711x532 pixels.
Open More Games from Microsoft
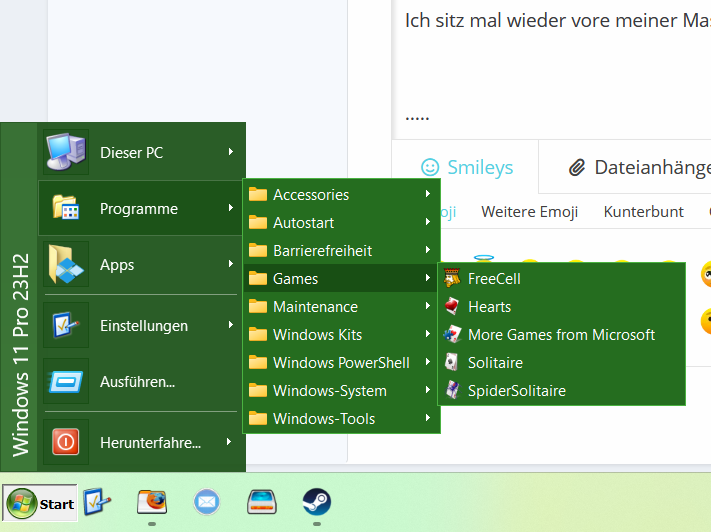[x=561, y=334]
